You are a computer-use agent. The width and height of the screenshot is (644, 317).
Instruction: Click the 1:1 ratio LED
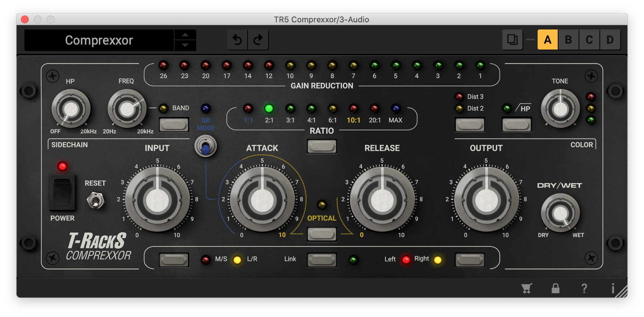[248, 108]
